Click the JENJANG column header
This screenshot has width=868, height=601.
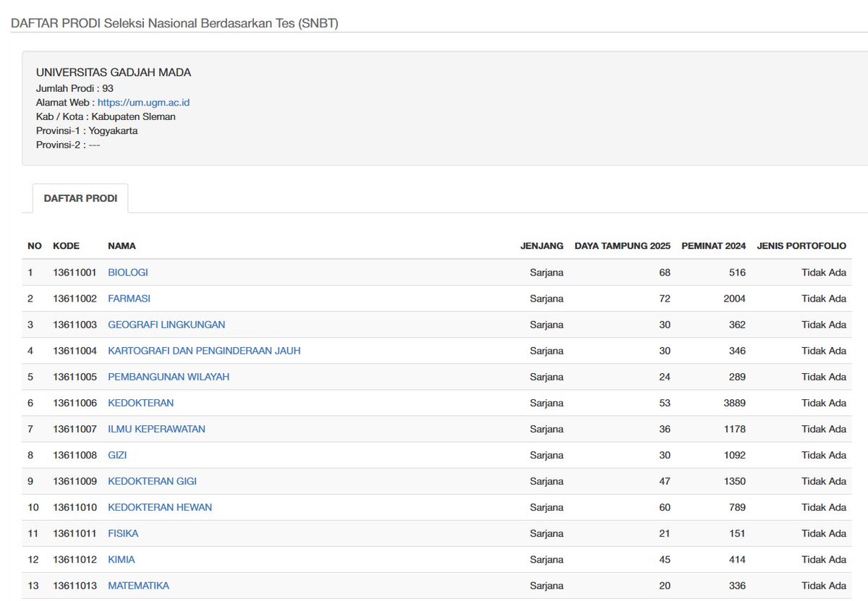(542, 246)
